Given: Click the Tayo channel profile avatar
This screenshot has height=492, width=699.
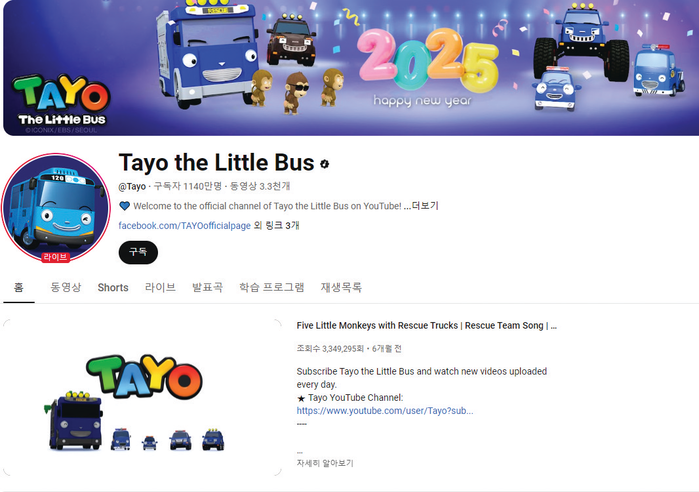Looking at the screenshot, I should coord(56,208).
